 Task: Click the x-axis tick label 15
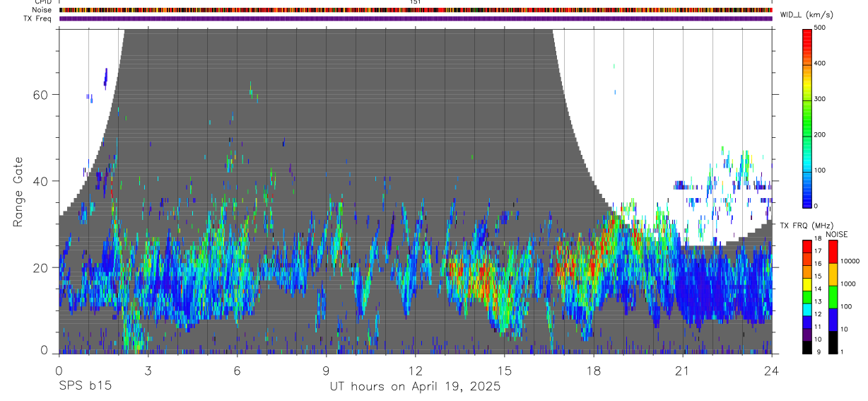[x=504, y=371]
